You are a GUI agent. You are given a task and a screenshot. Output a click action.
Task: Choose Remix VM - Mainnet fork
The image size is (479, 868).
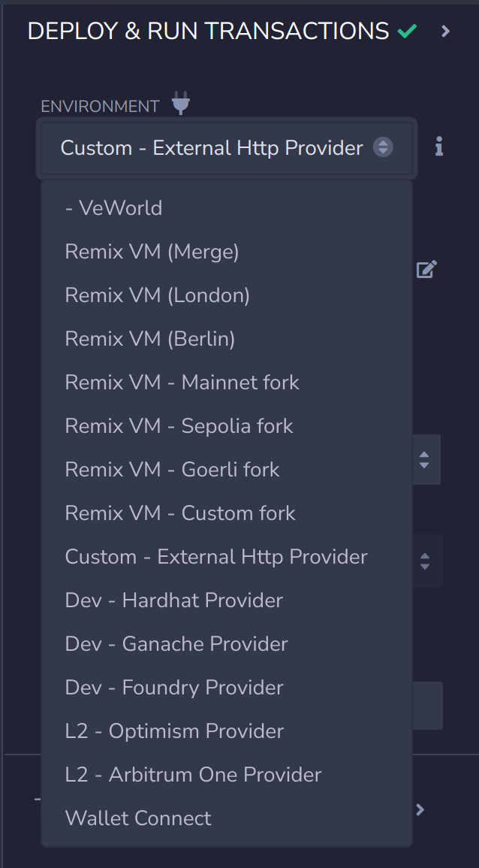182,383
